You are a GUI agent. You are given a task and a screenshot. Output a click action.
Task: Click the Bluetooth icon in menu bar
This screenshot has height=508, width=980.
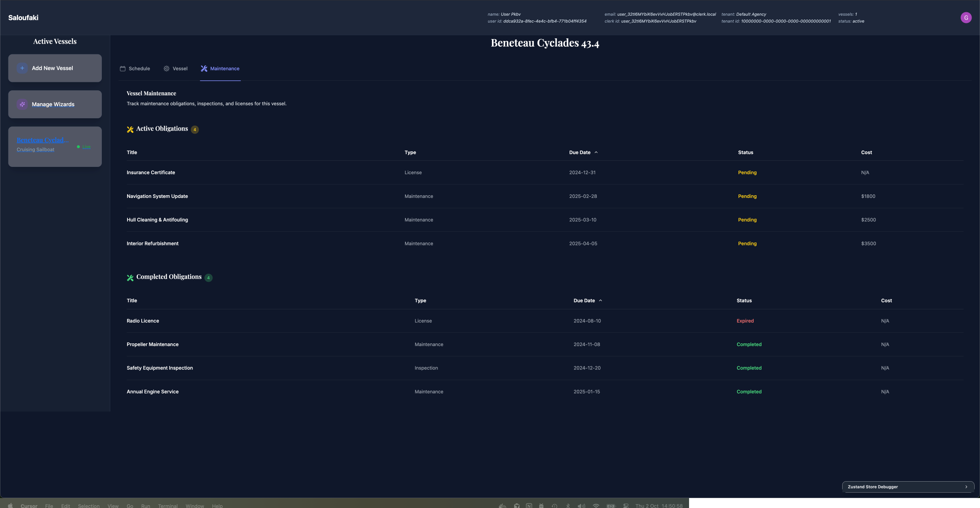tap(568, 506)
